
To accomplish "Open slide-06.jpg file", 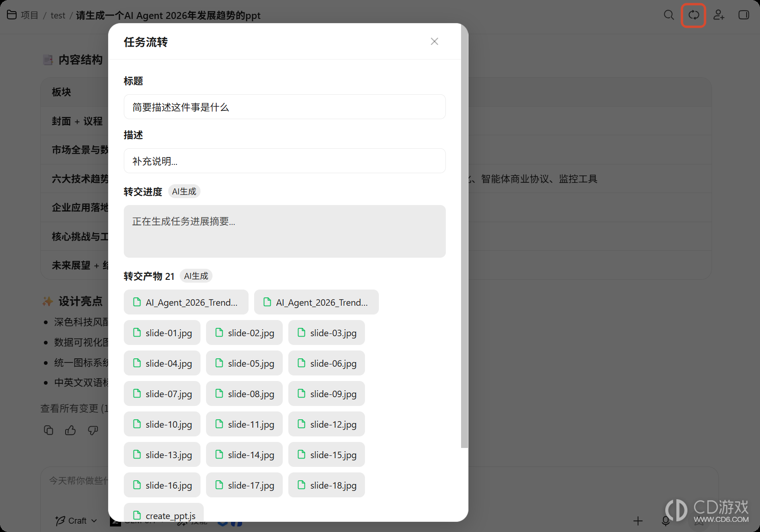I will (x=327, y=363).
